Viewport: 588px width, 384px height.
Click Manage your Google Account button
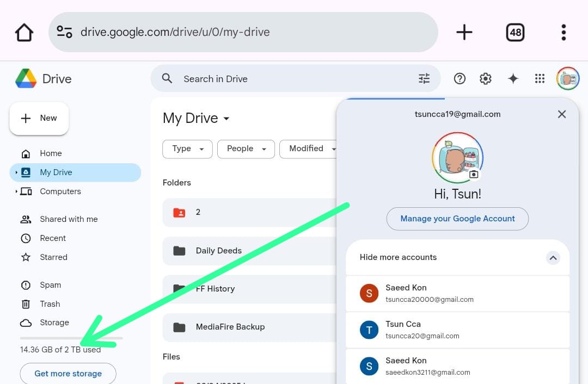[x=457, y=219]
